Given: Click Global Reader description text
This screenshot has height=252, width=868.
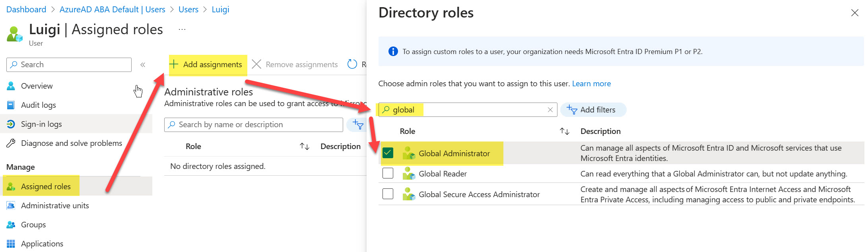Looking at the screenshot, I should coord(714,174).
